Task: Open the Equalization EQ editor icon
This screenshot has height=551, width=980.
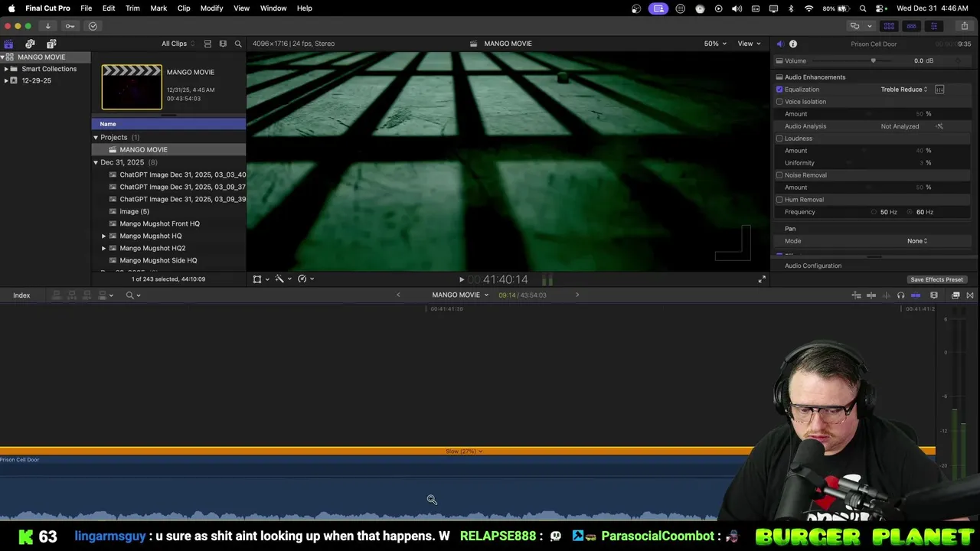Action: pos(939,90)
